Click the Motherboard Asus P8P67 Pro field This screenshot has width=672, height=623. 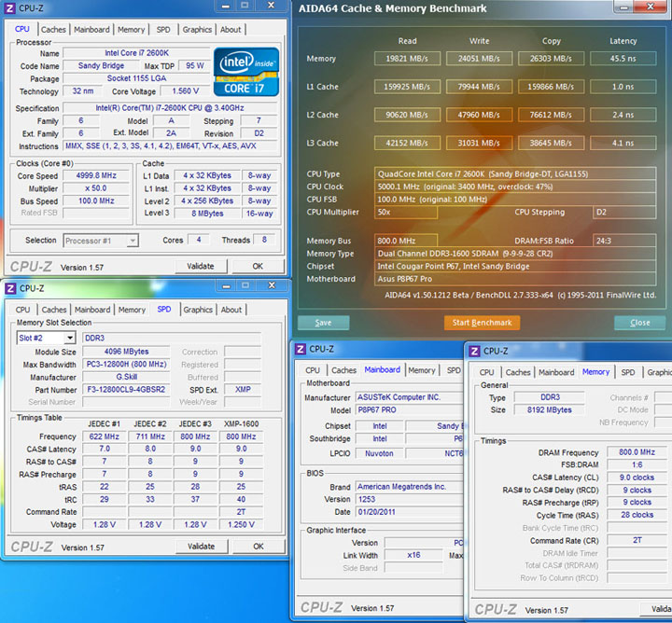(515, 279)
